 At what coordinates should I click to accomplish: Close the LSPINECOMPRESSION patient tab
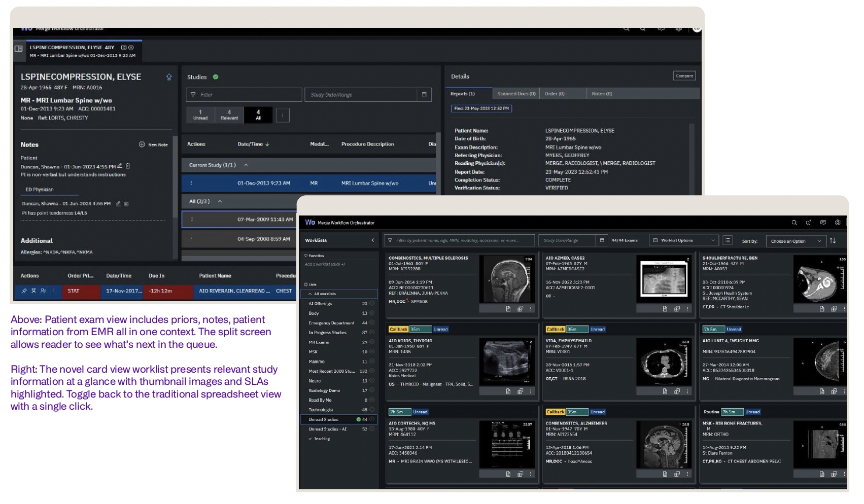pyautogui.click(x=131, y=48)
